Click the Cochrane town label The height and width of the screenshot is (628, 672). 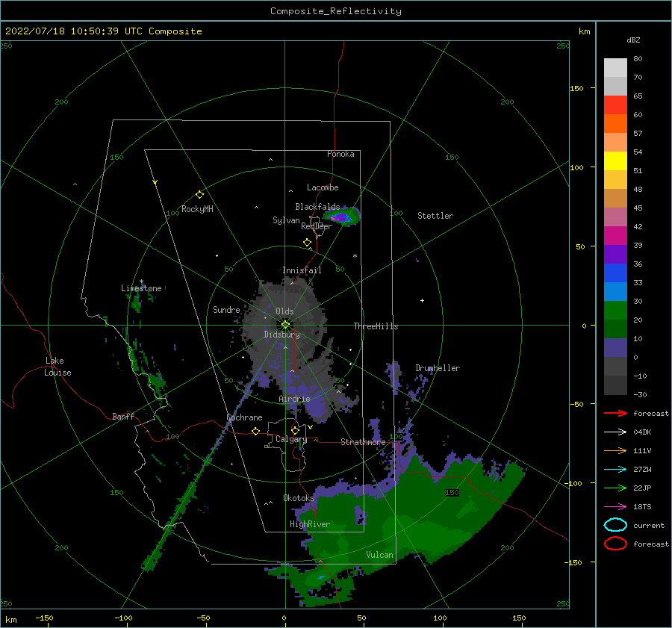pos(244,417)
